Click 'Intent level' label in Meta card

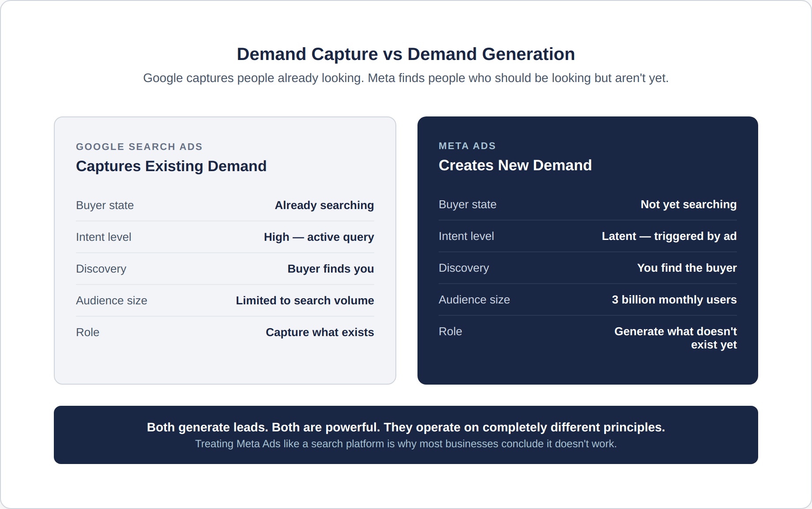pos(466,236)
